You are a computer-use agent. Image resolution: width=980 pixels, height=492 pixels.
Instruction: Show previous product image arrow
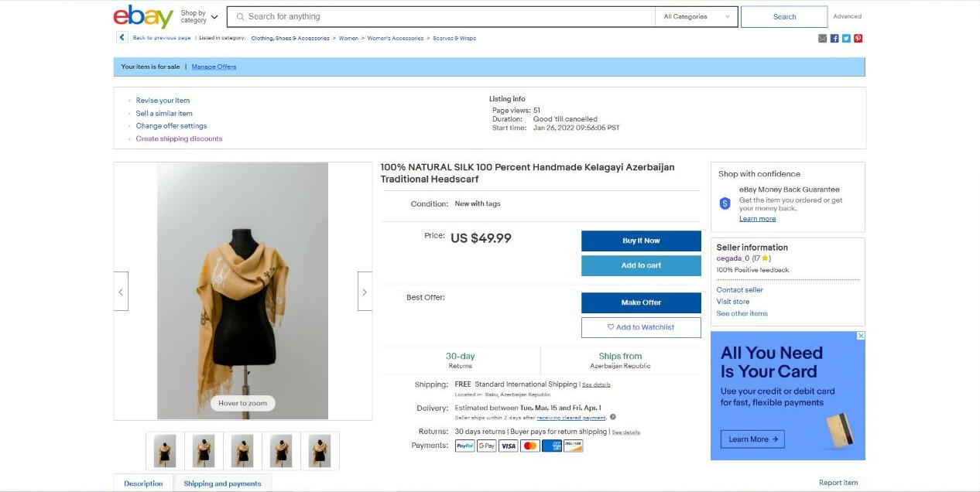point(121,292)
